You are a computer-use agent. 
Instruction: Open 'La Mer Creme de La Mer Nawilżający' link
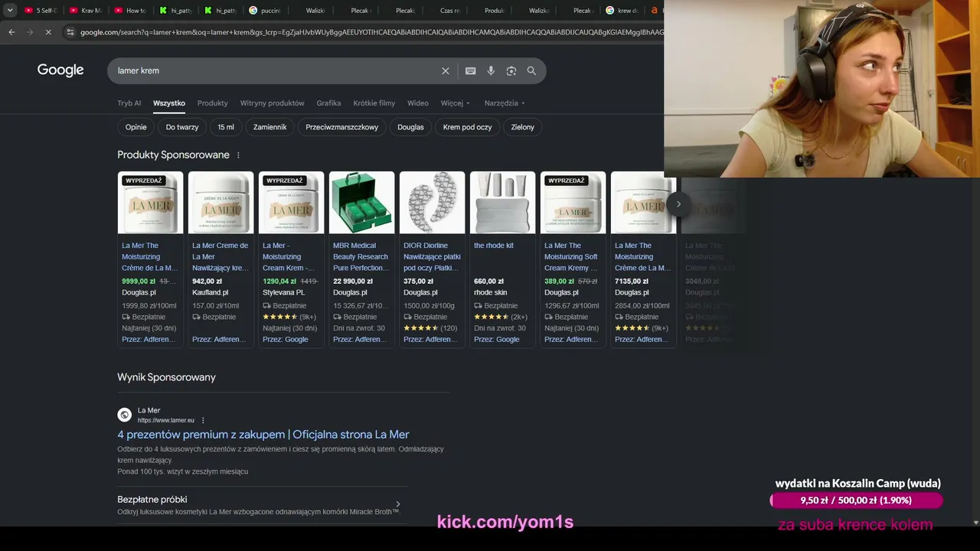[x=220, y=257]
